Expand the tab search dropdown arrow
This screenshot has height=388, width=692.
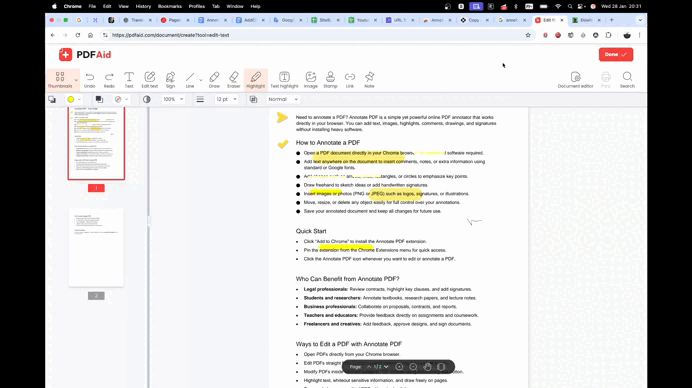click(640, 20)
